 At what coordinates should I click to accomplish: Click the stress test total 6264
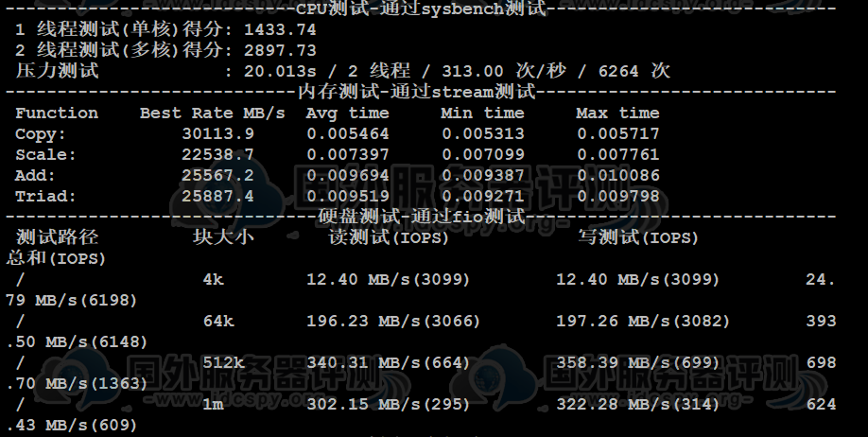[x=618, y=71]
